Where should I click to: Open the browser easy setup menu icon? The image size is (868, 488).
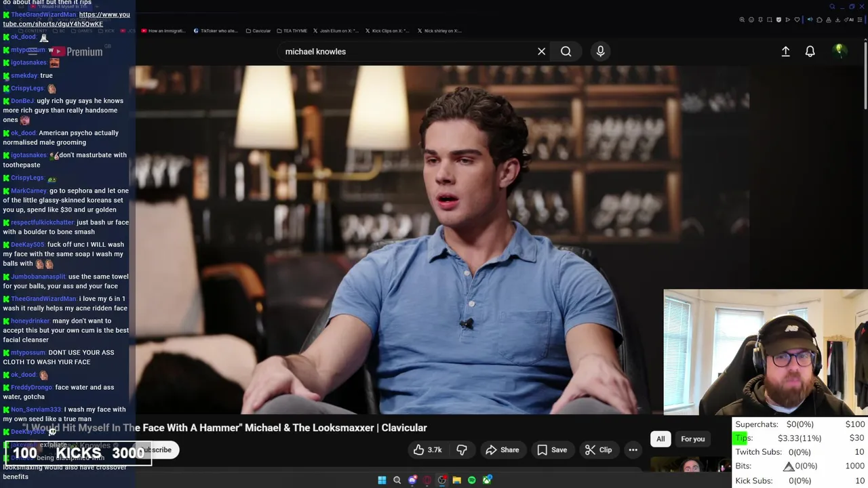(x=860, y=20)
